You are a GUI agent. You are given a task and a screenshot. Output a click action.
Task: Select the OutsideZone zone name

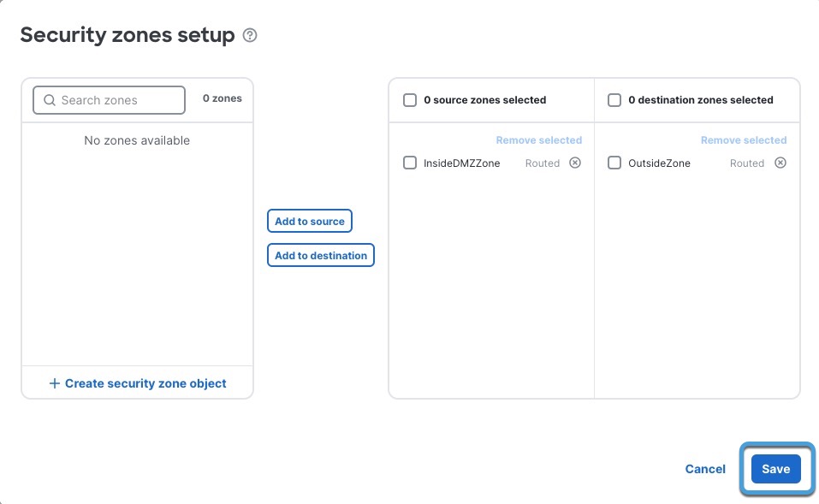[x=659, y=163]
